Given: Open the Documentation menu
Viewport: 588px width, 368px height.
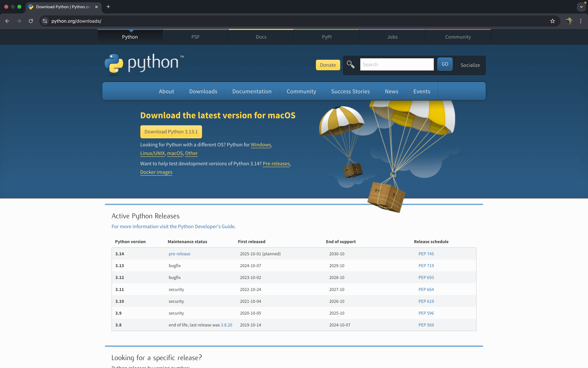Looking at the screenshot, I should (252, 91).
